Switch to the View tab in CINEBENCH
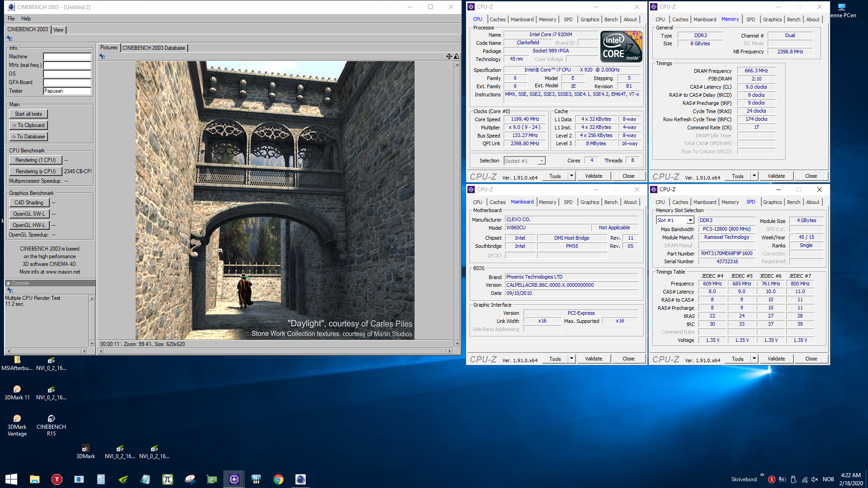868x488 pixels. 58,30
